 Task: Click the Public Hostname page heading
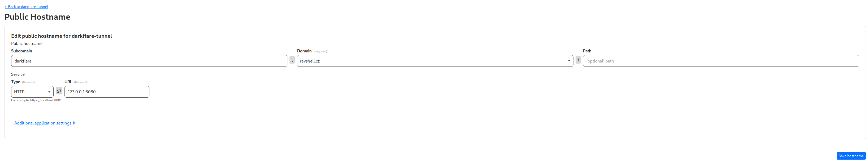(x=37, y=16)
